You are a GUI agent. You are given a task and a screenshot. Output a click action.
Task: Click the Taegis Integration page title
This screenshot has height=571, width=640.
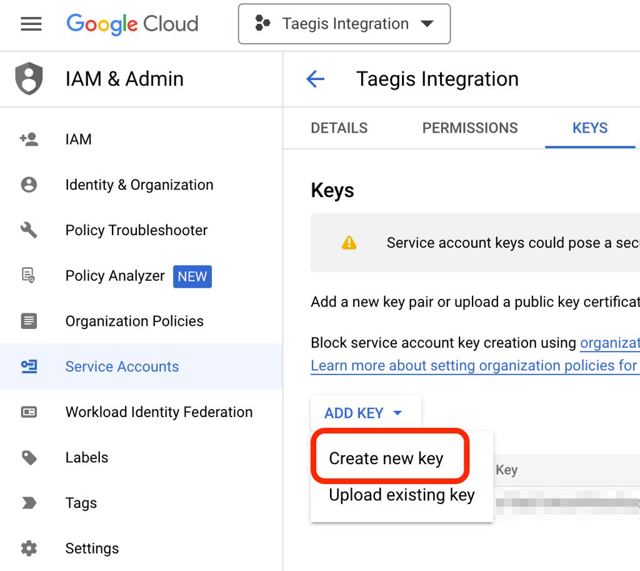click(x=438, y=79)
